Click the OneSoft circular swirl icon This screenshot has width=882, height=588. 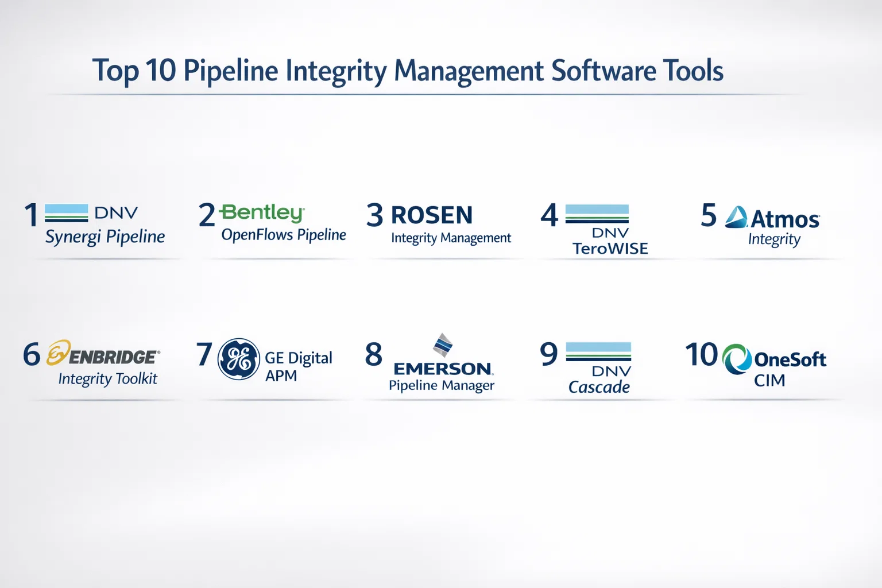point(737,359)
